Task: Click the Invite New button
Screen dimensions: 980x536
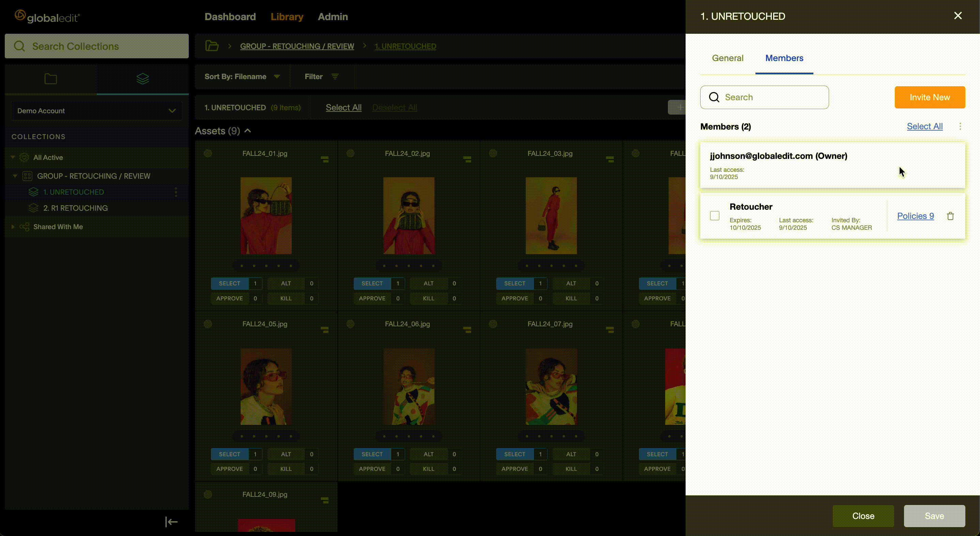Action: (930, 97)
